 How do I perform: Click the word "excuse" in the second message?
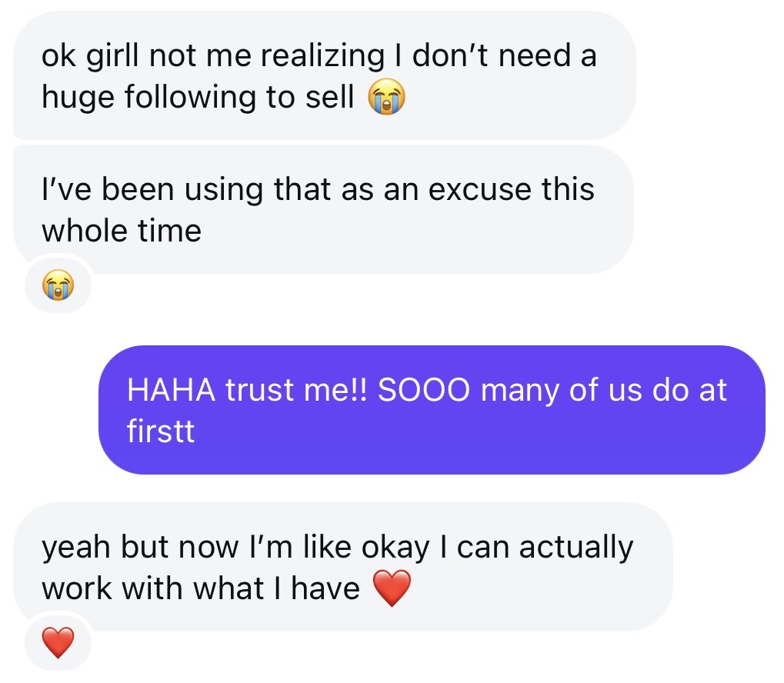pyautogui.click(x=479, y=189)
